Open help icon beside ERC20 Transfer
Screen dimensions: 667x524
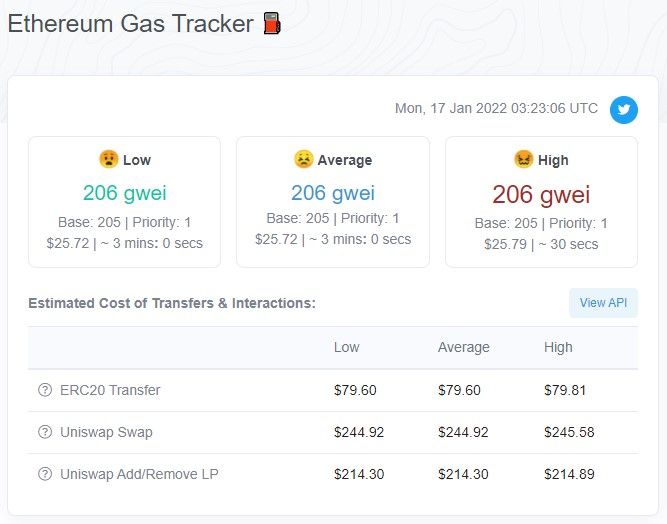pyautogui.click(x=45, y=390)
